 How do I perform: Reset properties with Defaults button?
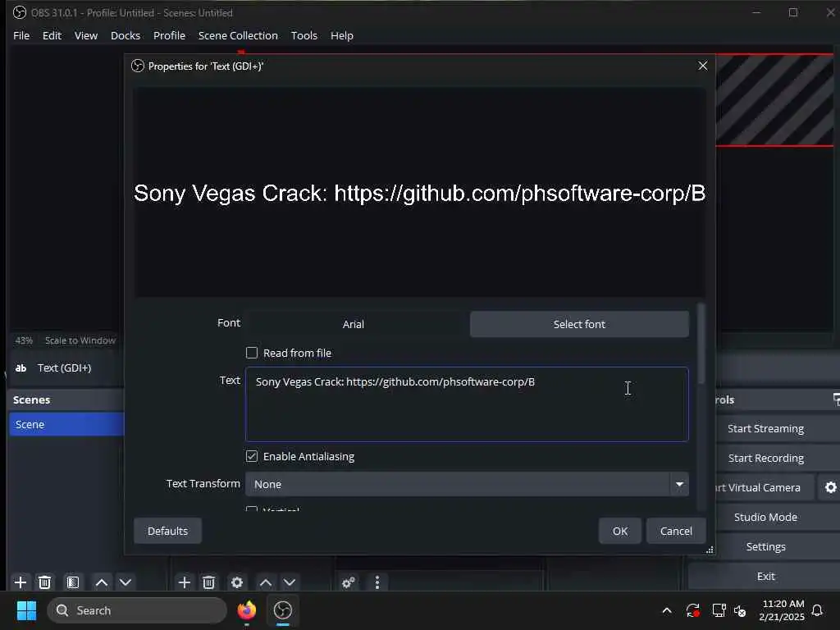167,531
